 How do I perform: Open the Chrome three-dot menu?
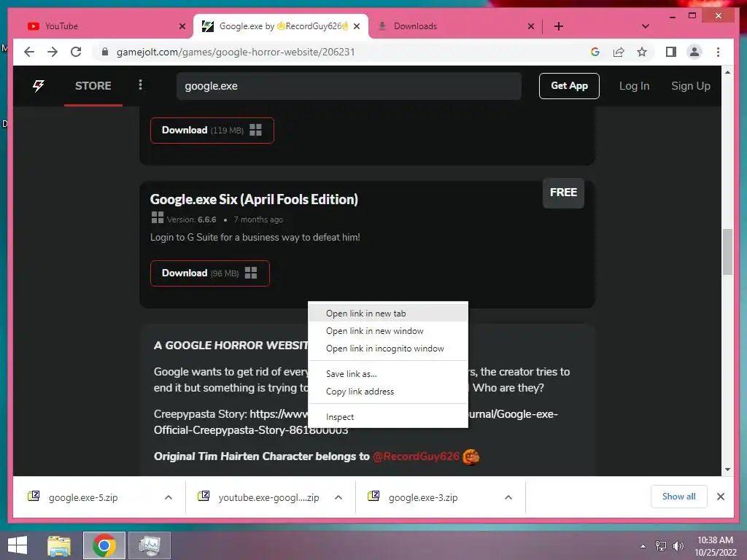tap(718, 52)
